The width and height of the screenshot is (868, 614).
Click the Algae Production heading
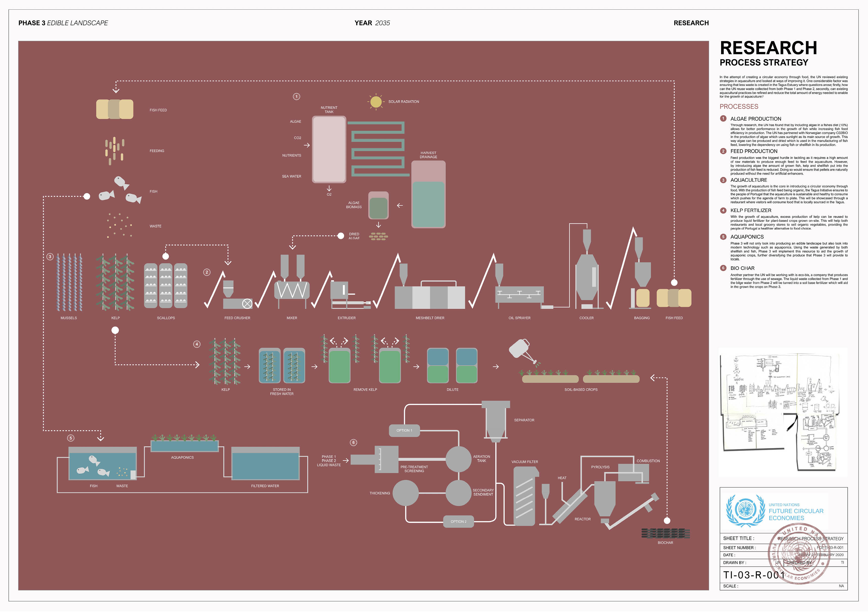point(755,119)
